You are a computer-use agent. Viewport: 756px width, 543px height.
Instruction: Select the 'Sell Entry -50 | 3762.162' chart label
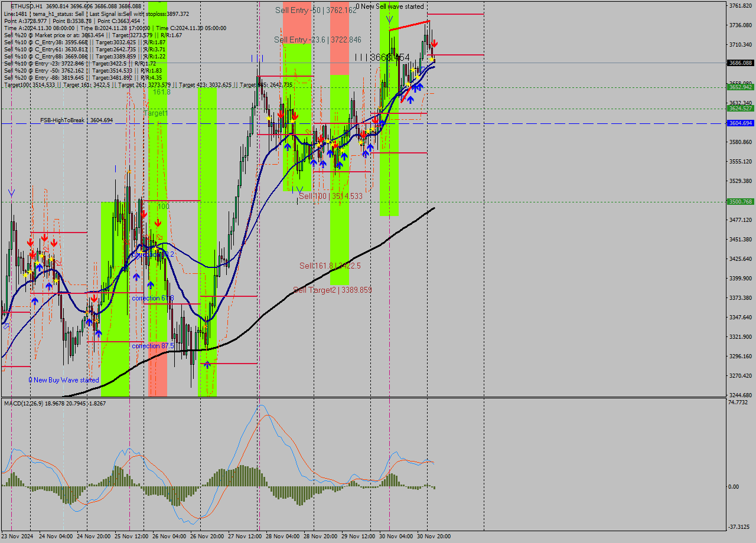[x=316, y=10]
